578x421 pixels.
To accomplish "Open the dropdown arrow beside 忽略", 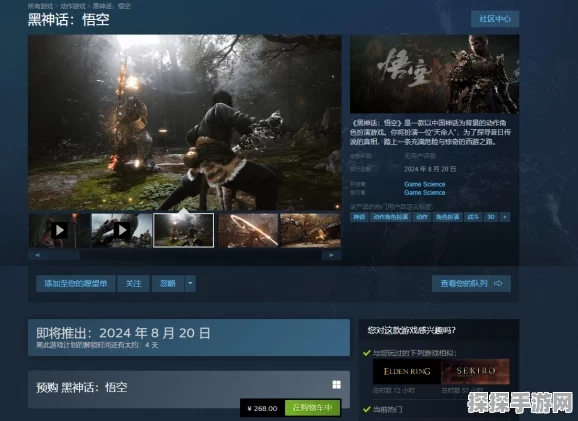I will tap(190, 283).
